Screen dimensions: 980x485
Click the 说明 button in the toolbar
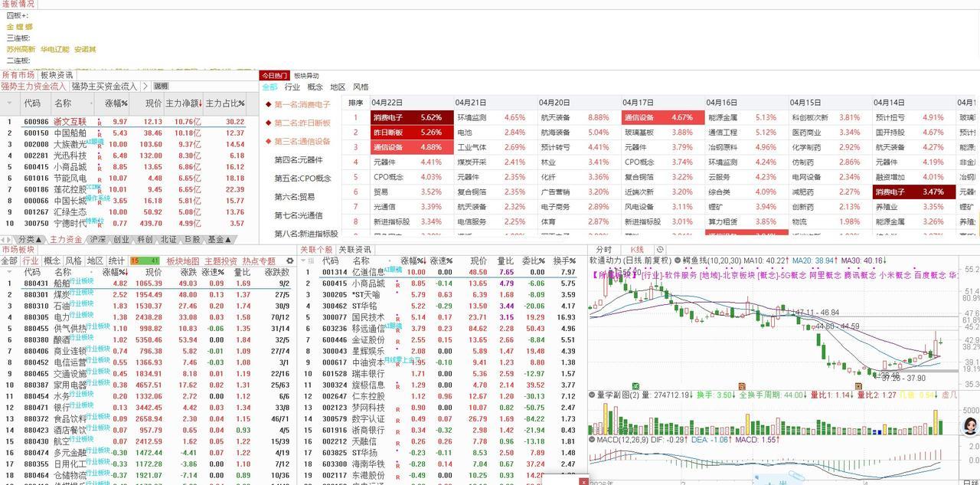(x=161, y=86)
